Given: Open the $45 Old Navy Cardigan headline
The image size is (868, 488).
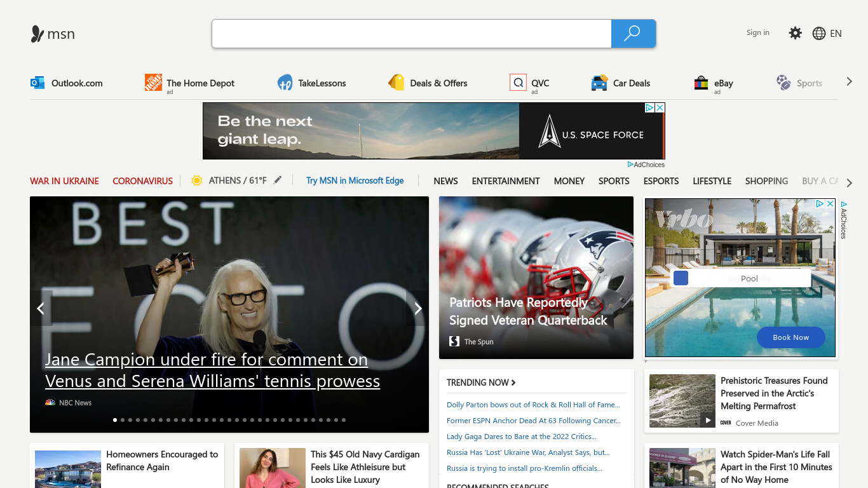Looking at the screenshot, I should click(x=365, y=467).
